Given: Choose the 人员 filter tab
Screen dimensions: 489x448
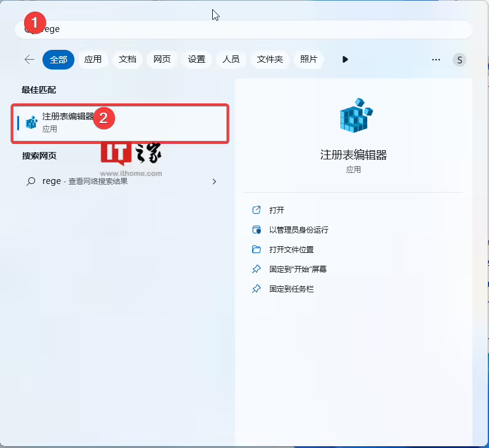Looking at the screenshot, I should (231, 60).
